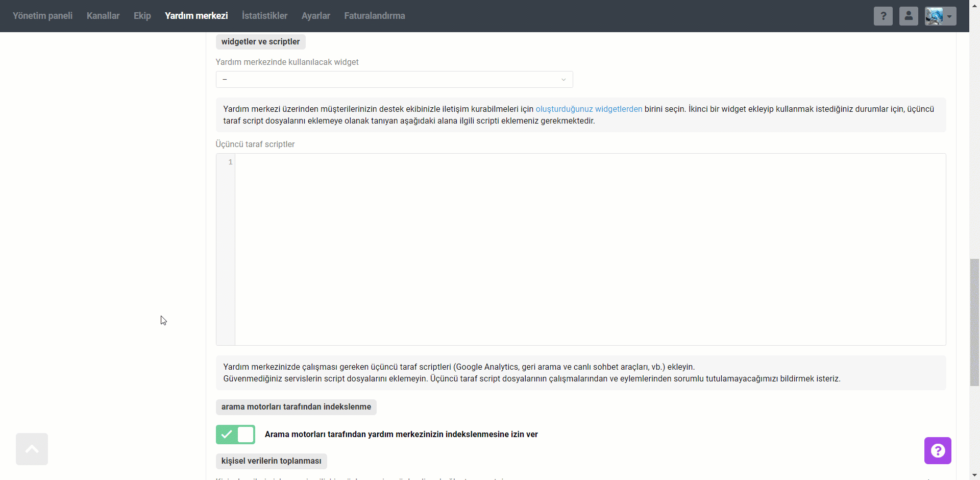
Task: Click inside the Üçüncü taraf scriptler editor
Action: click(590, 249)
